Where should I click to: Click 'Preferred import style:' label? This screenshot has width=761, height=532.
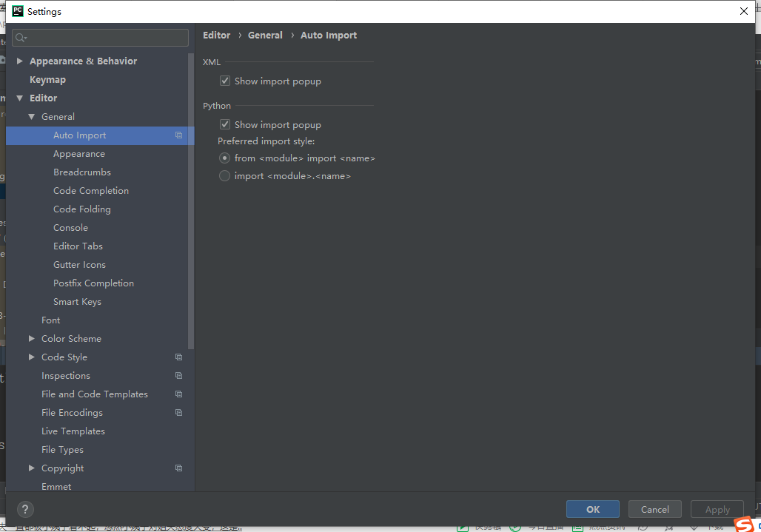coord(266,141)
